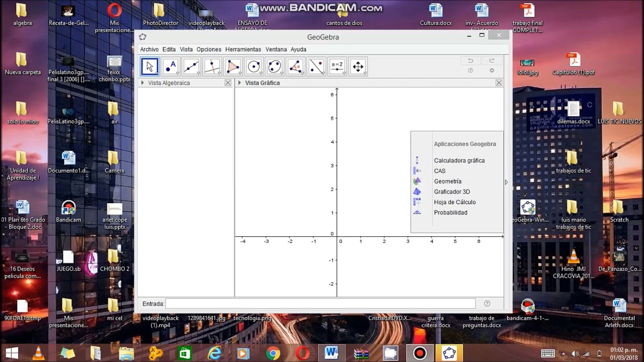Screen dimensions: 644x362
Task: Close the Vista Algebraica panel
Action: click(228, 83)
